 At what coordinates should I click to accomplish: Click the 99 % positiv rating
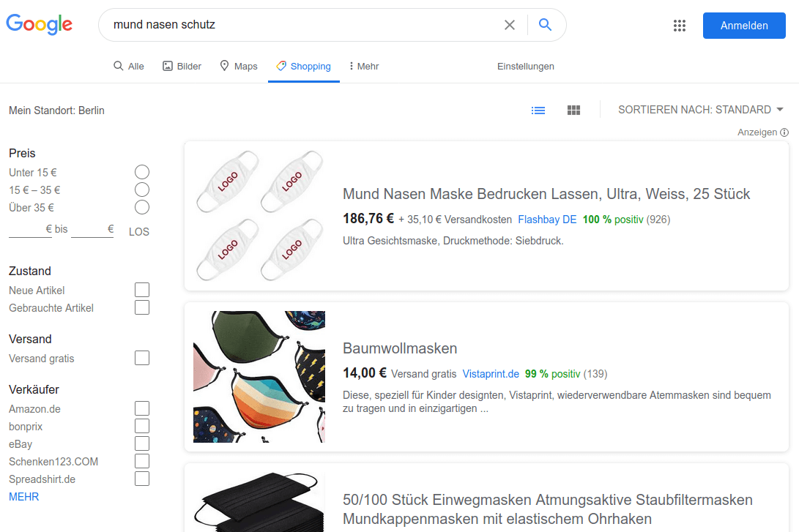pos(552,374)
